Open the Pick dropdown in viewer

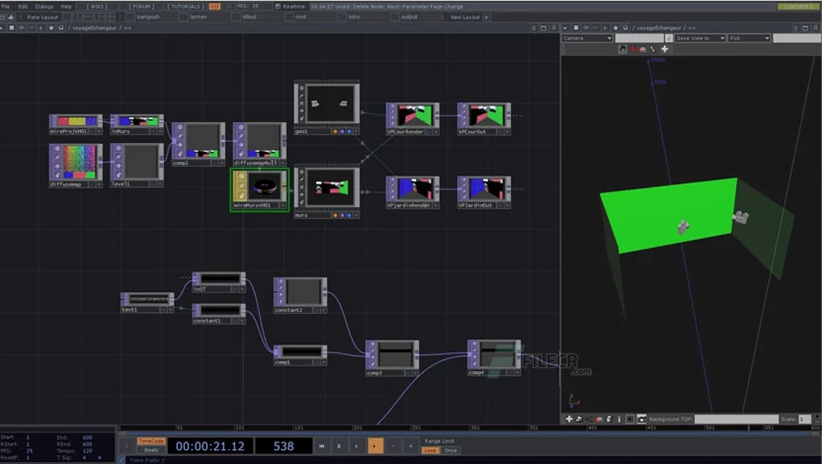tap(749, 38)
